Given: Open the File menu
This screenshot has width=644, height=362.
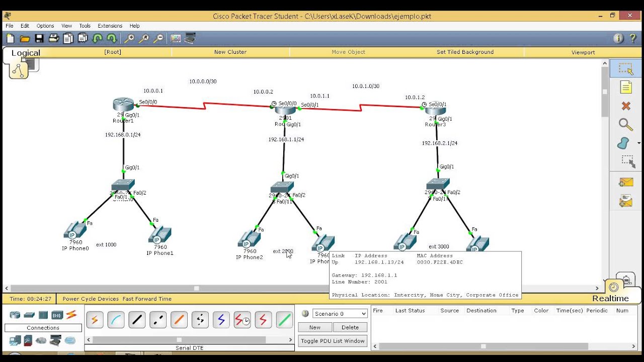Looking at the screenshot, I should [x=10, y=26].
